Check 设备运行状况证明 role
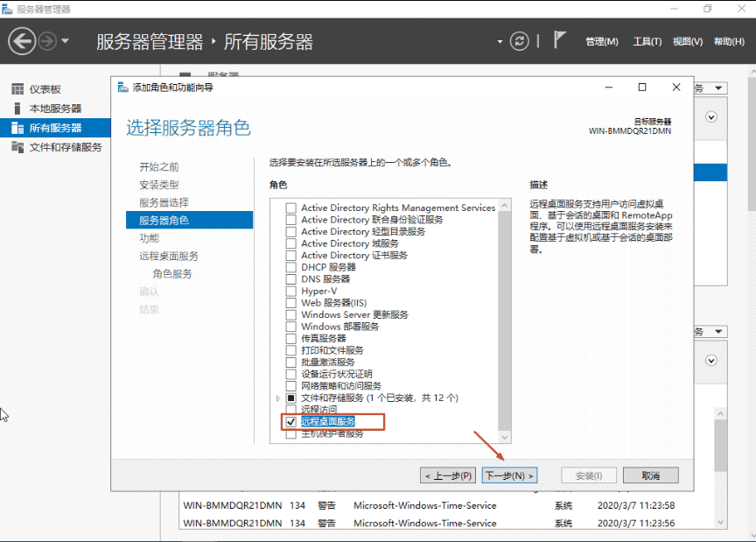 [x=290, y=374]
